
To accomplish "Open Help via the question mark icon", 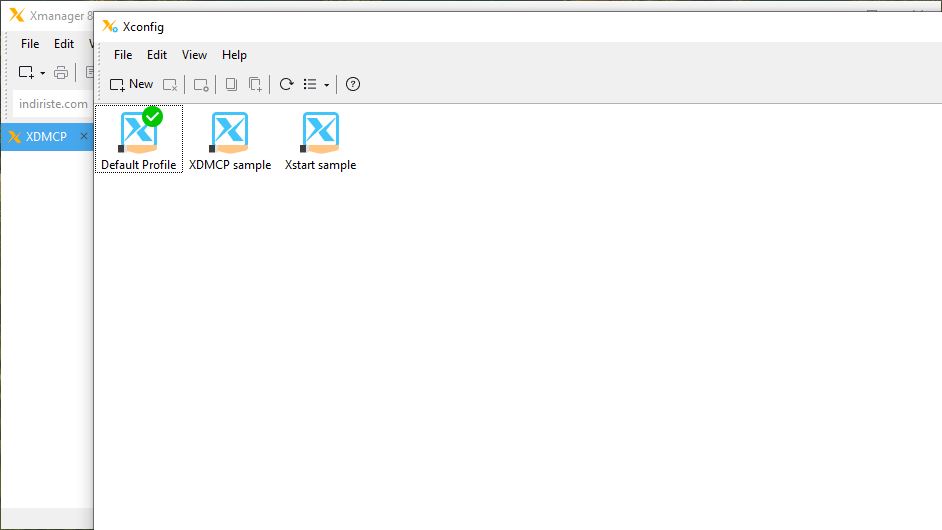I will [x=352, y=85].
